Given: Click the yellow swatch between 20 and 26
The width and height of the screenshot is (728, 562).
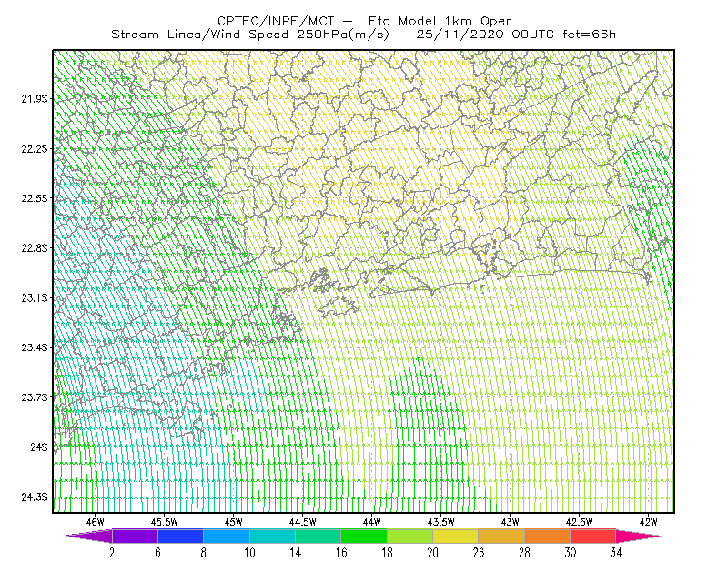Looking at the screenshot, I should tap(456, 536).
